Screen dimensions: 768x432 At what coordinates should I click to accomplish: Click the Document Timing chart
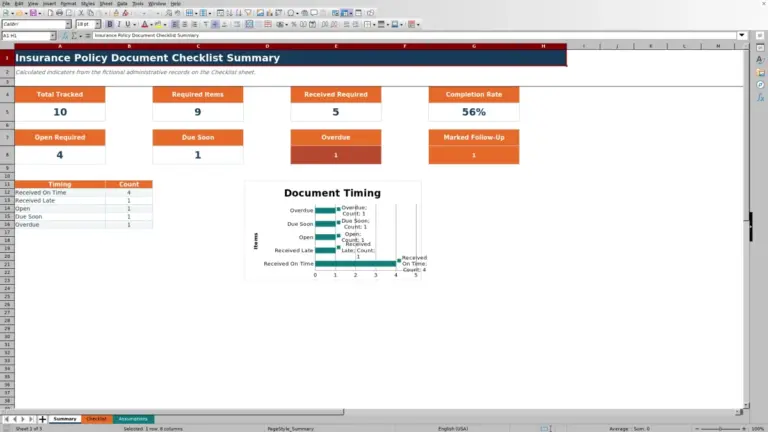[x=333, y=231]
